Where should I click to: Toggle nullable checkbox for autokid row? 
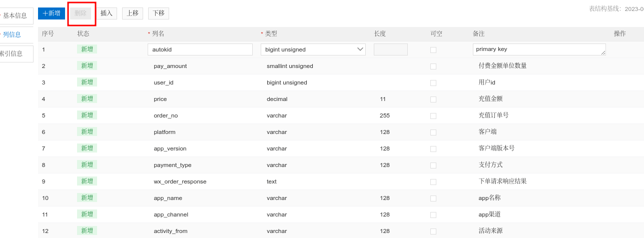pyautogui.click(x=433, y=50)
